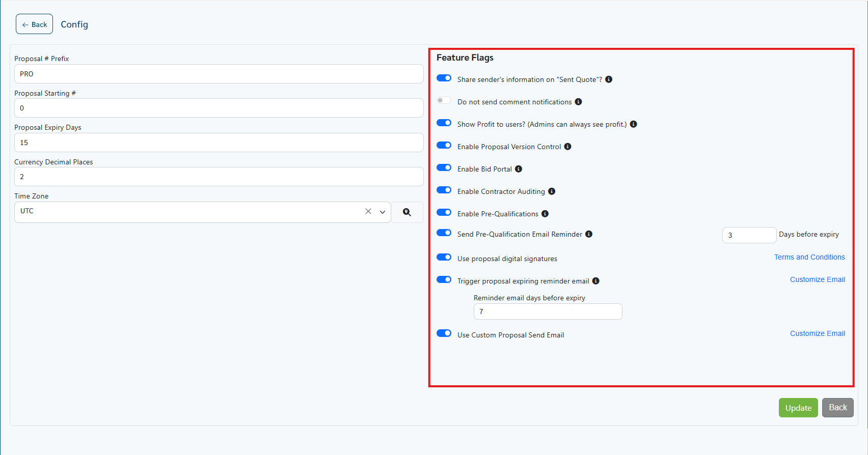Click Customize Email for Custom Proposal Send Email
Image resolution: width=868 pixels, height=455 pixels.
click(817, 333)
